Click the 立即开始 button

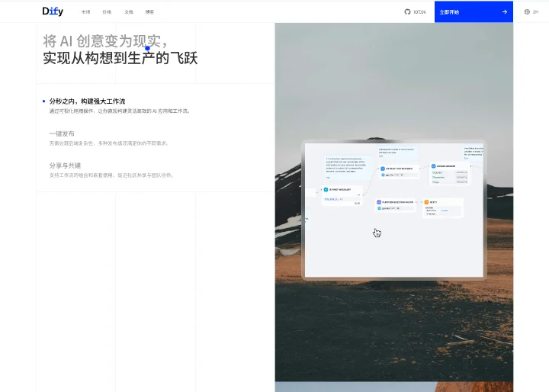474,12
